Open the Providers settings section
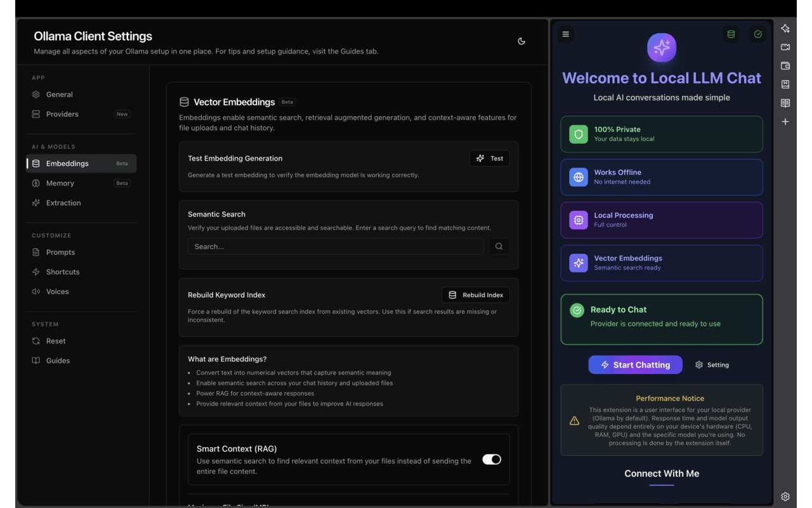 point(81,114)
